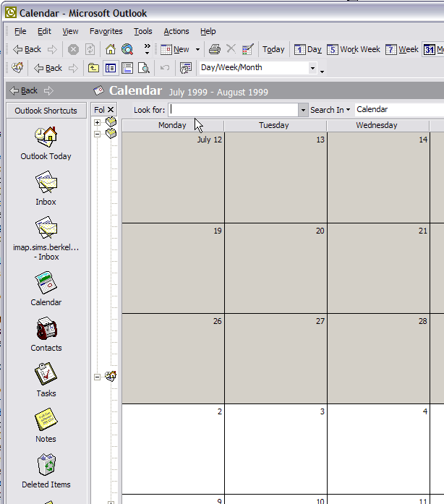
Task: Click the Outlook Today icon in folder tree
Action: (x=111, y=376)
